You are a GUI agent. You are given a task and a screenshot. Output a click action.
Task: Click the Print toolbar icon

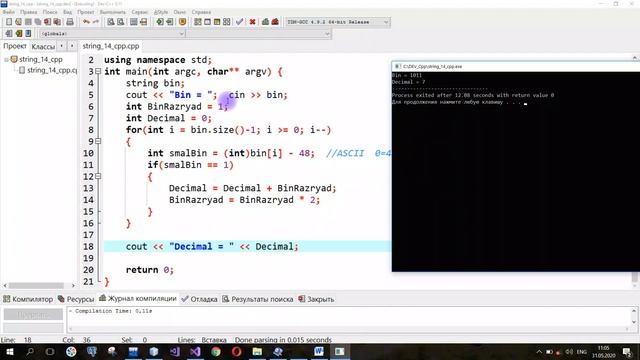(70, 22)
